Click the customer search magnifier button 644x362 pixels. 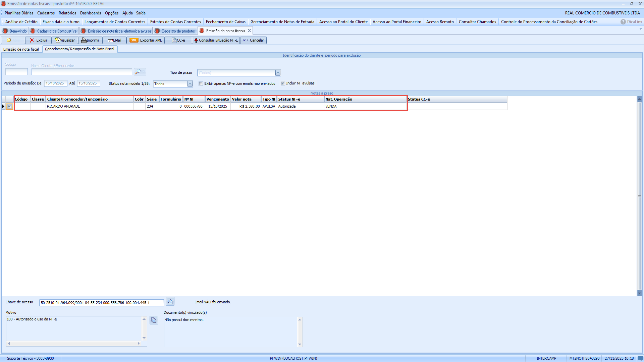140,72
